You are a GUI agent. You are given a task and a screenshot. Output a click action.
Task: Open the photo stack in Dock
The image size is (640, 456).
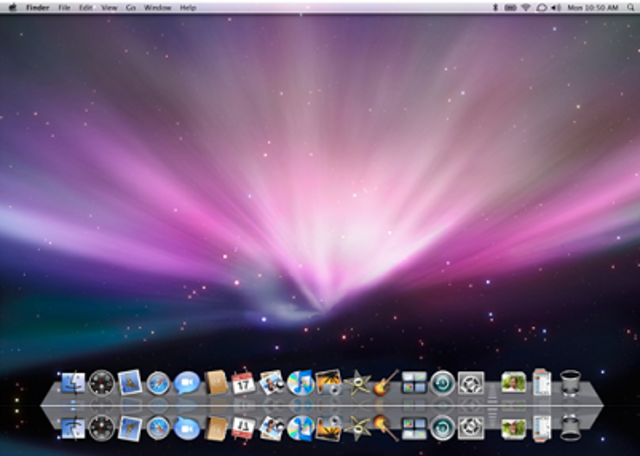tap(513, 383)
